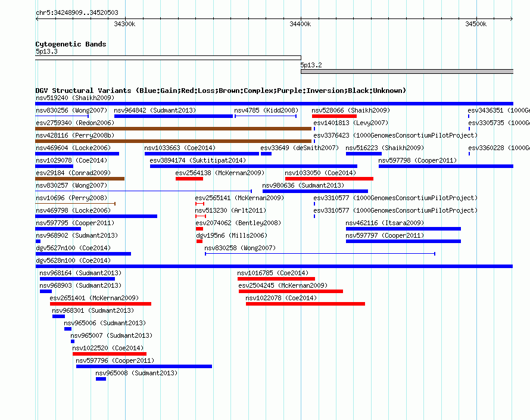Open esv2759340 (Redon2006) complex variant
Screen dimensions: 530x420
click(75, 123)
